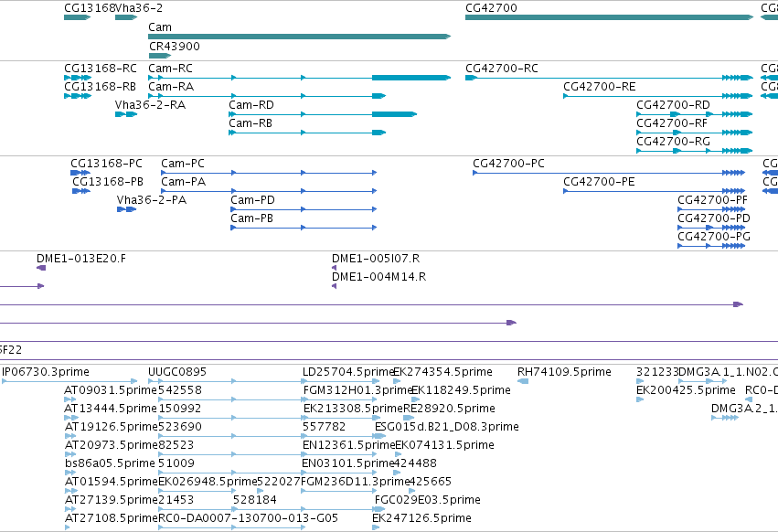Select the bs86a05.5prime EST label

coord(110,464)
